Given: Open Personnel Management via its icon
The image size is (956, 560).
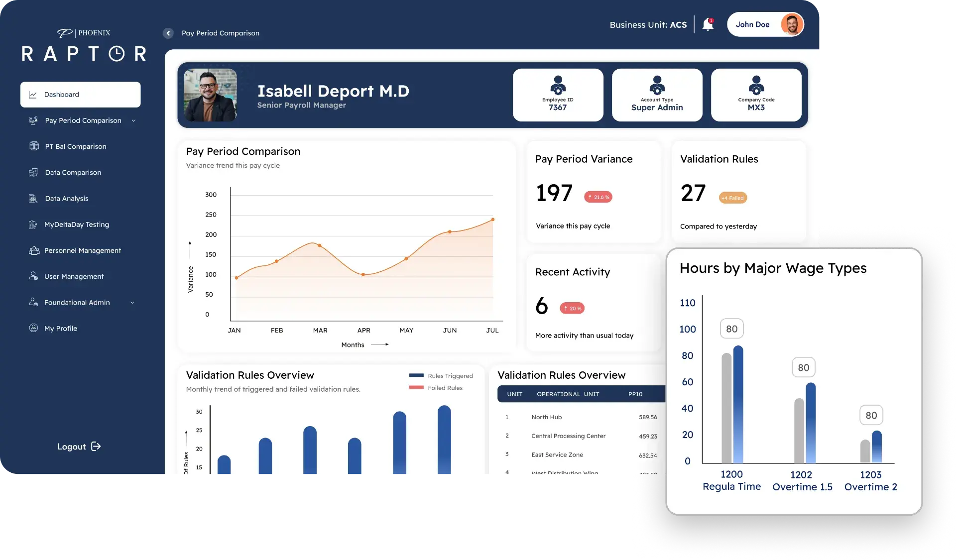Looking at the screenshot, I should click(x=33, y=250).
